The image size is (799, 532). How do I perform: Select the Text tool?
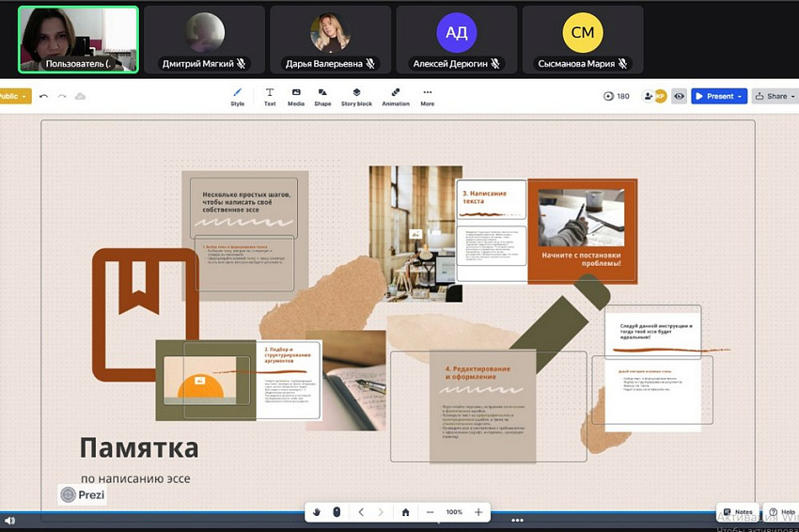pos(270,96)
